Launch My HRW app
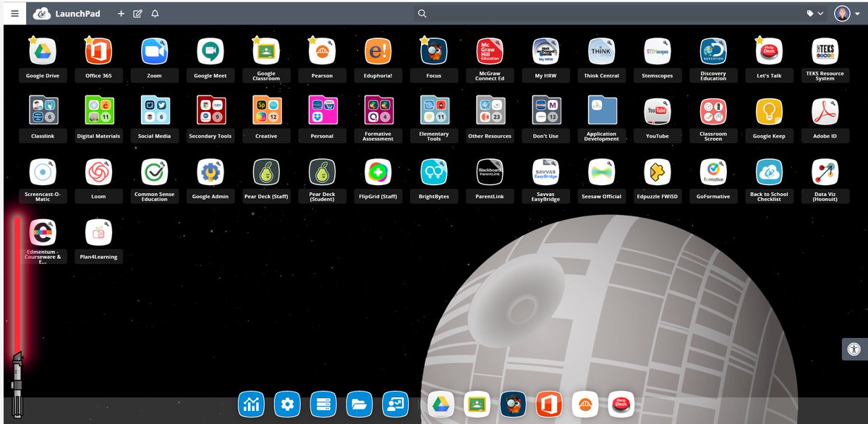Screen dimensions: 868x424 click(x=545, y=51)
